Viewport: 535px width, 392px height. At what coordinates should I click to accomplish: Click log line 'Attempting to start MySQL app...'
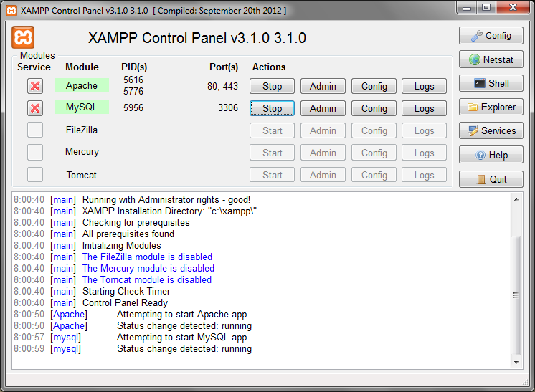coord(186,337)
